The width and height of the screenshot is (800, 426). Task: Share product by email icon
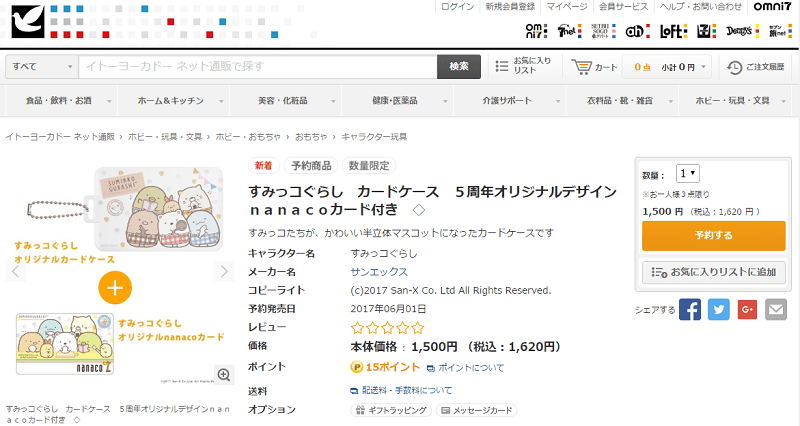click(x=776, y=310)
